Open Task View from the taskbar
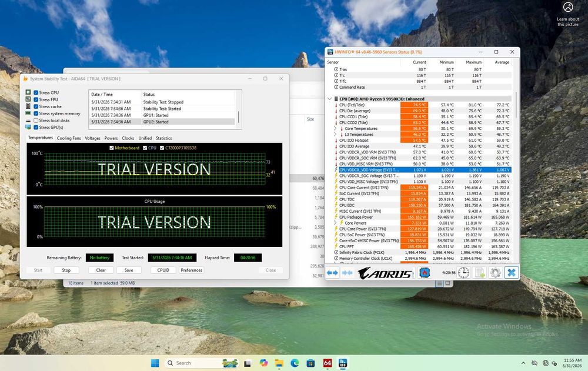Screen dimensions: 588x371 pyautogui.click(x=248, y=363)
